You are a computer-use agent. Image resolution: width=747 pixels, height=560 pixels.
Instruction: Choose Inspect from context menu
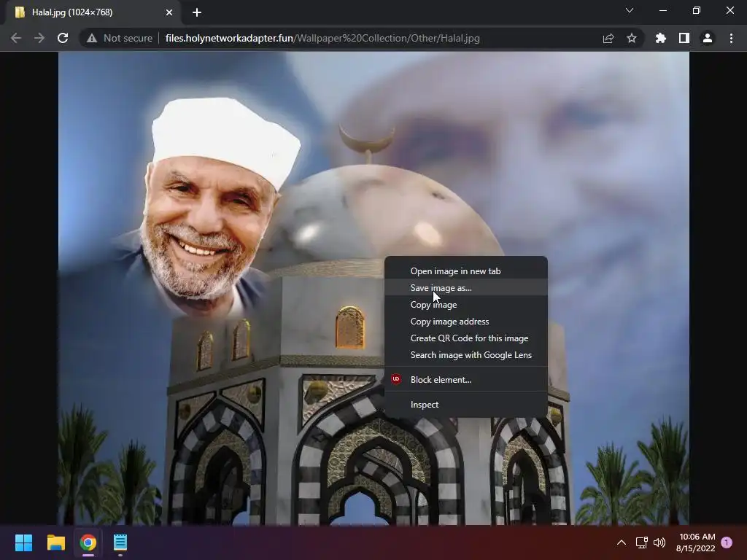click(465, 404)
